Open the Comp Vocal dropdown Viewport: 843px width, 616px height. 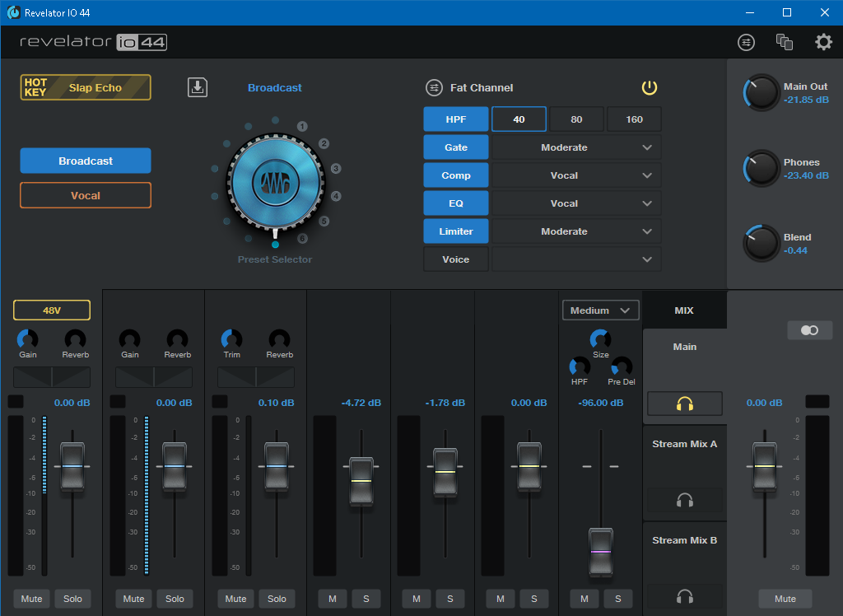coord(576,175)
